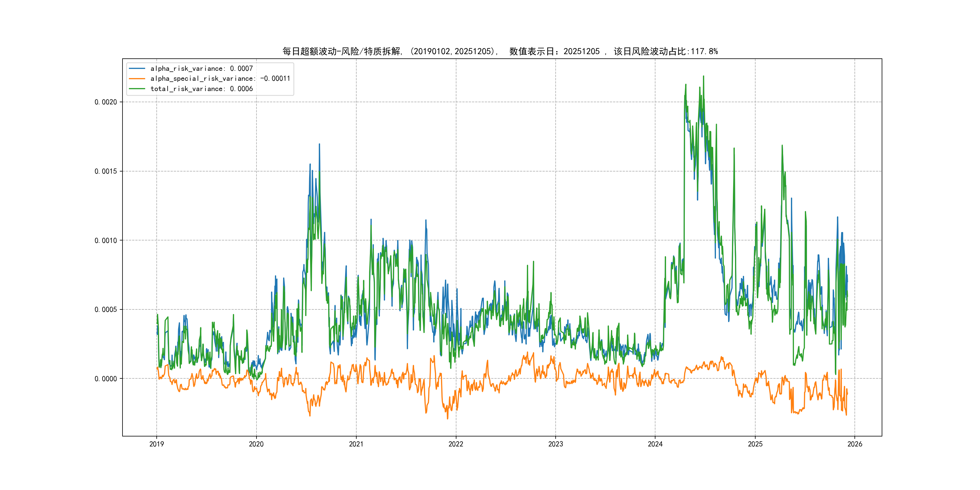Select the alpha_special_risk_variance: -0.00011 legend label
The width and height of the screenshot is (980, 490).
coord(220,79)
